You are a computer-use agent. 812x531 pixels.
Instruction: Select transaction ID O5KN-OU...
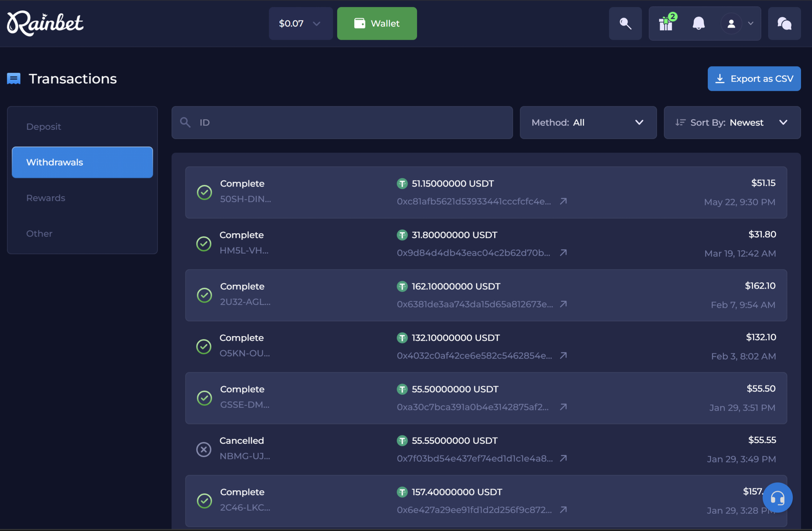click(245, 353)
